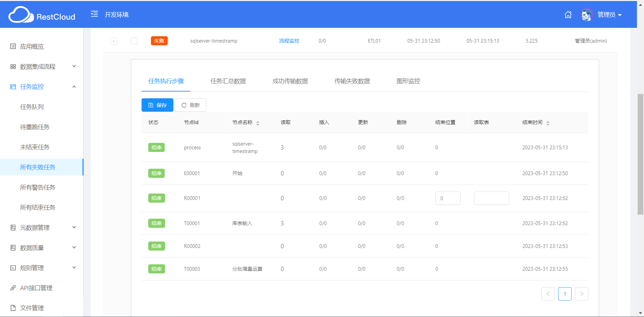Click the 开发环境 header label

(116, 15)
